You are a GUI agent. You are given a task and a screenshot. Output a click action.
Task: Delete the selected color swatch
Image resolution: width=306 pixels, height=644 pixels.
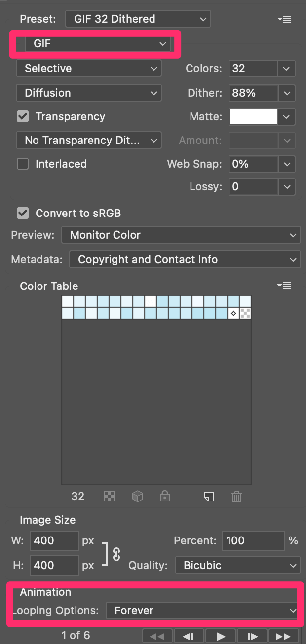[237, 497]
